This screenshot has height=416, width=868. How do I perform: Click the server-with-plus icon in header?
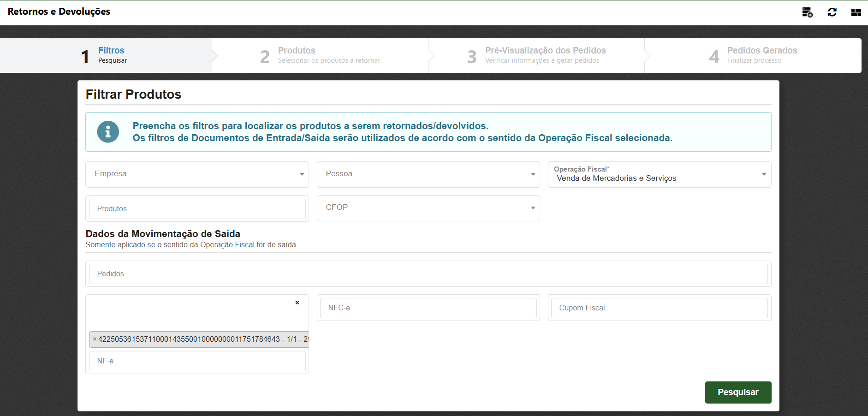point(807,12)
